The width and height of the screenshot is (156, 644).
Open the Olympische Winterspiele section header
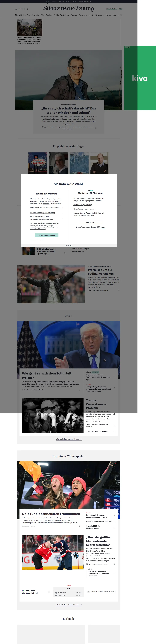69,456
